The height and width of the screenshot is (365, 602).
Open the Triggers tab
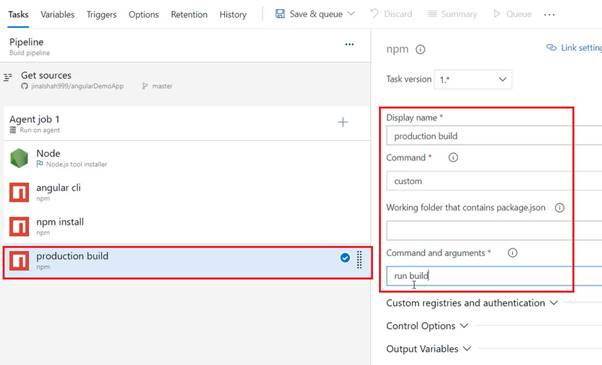[101, 15]
